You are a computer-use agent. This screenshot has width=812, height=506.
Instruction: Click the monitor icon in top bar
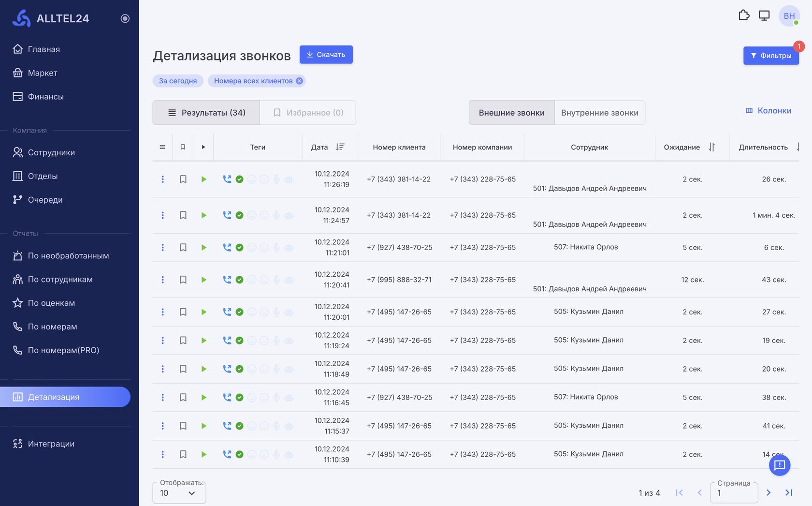(764, 15)
